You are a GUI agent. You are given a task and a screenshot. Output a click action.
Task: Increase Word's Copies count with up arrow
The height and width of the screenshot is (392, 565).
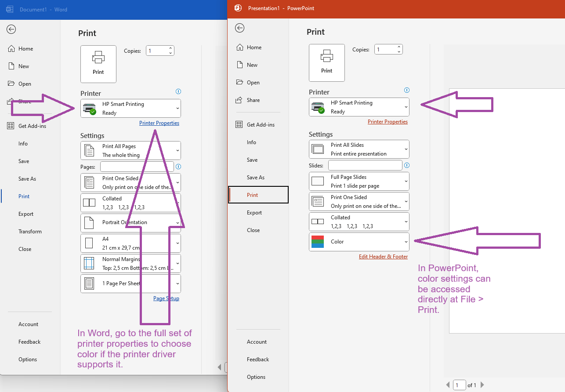tap(170, 48)
